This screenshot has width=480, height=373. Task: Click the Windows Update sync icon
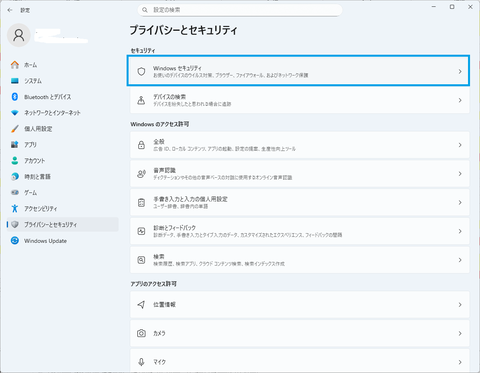pyautogui.click(x=15, y=241)
